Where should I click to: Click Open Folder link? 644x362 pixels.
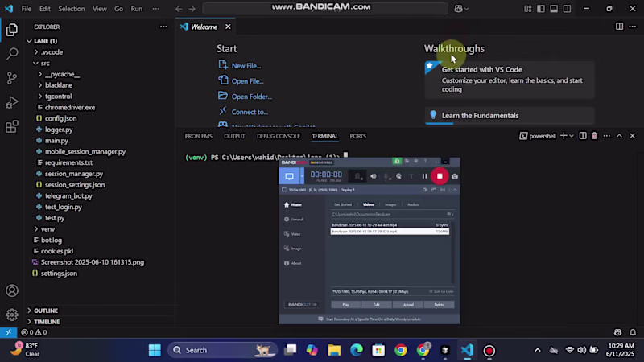coord(252,97)
